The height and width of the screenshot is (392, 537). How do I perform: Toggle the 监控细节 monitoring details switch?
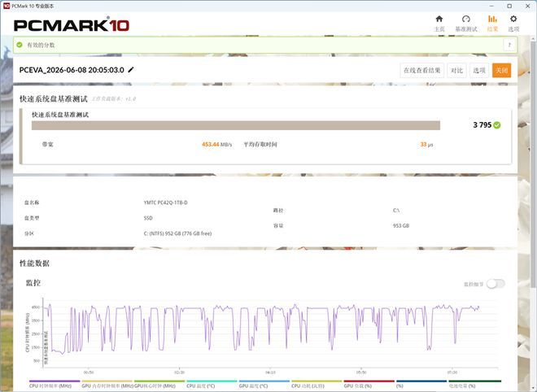[496, 284]
